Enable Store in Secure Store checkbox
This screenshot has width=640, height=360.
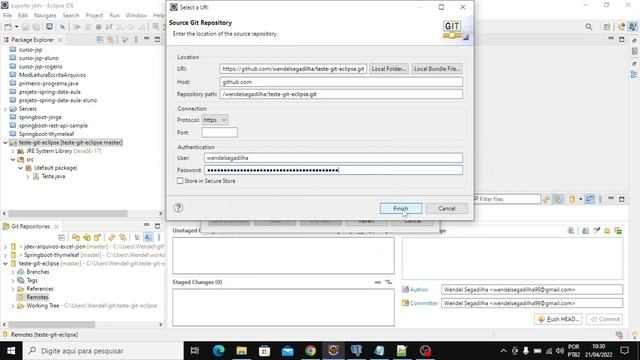pyautogui.click(x=180, y=180)
